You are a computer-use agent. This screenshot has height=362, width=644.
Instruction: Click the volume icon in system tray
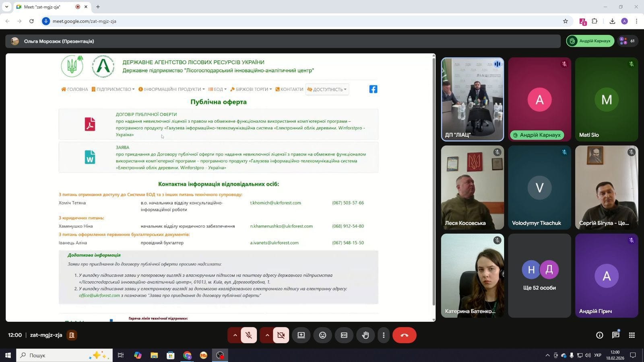(x=588, y=355)
